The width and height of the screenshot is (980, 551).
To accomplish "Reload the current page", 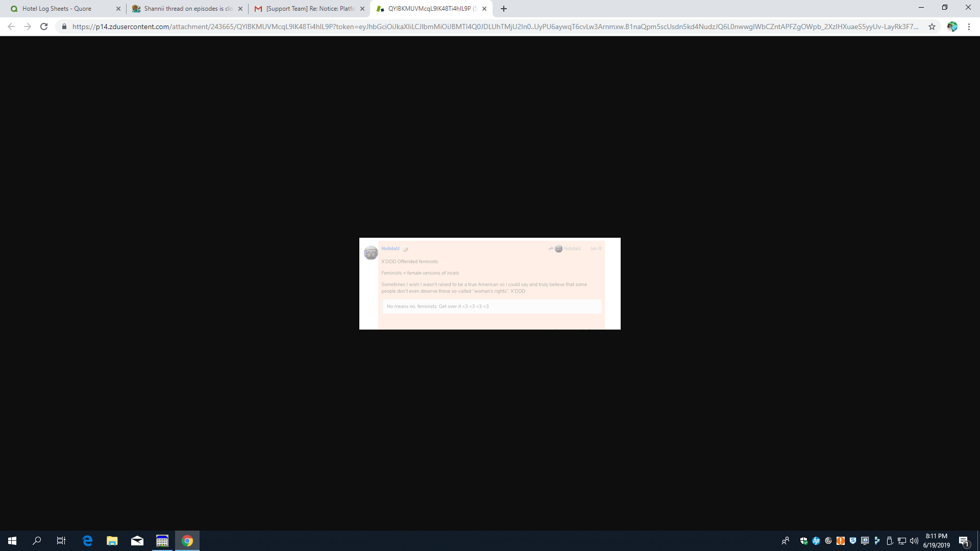I will pos(44,27).
